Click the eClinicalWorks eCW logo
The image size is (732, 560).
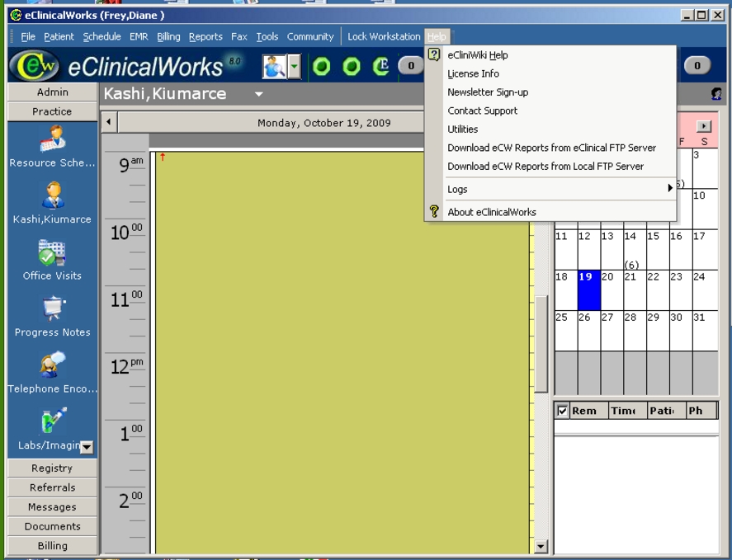[x=34, y=66]
